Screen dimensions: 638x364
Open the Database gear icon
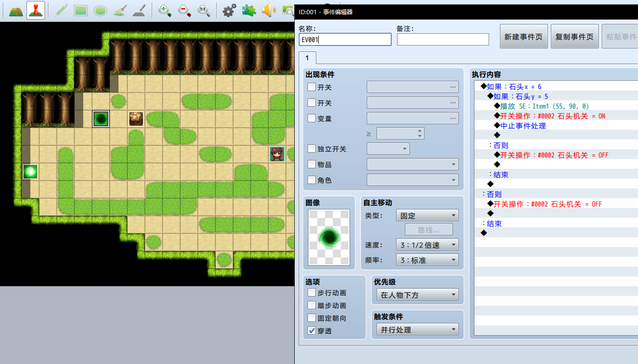click(x=229, y=10)
